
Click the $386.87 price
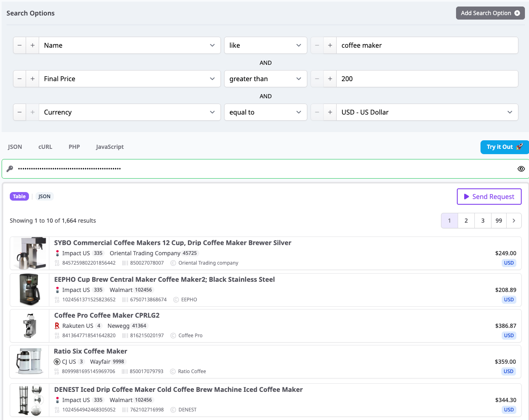pos(506,326)
